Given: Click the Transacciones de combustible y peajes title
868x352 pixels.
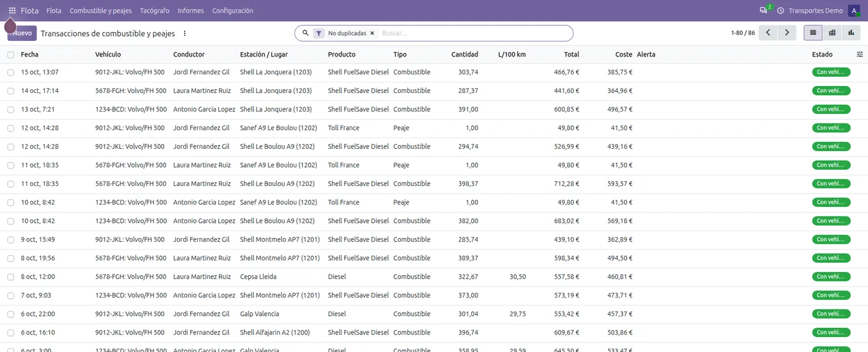Looking at the screenshot, I should tap(108, 33).
